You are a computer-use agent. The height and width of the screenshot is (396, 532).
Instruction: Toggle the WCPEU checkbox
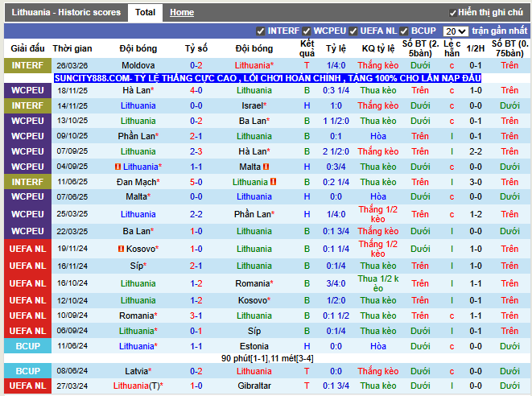(x=307, y=31)
